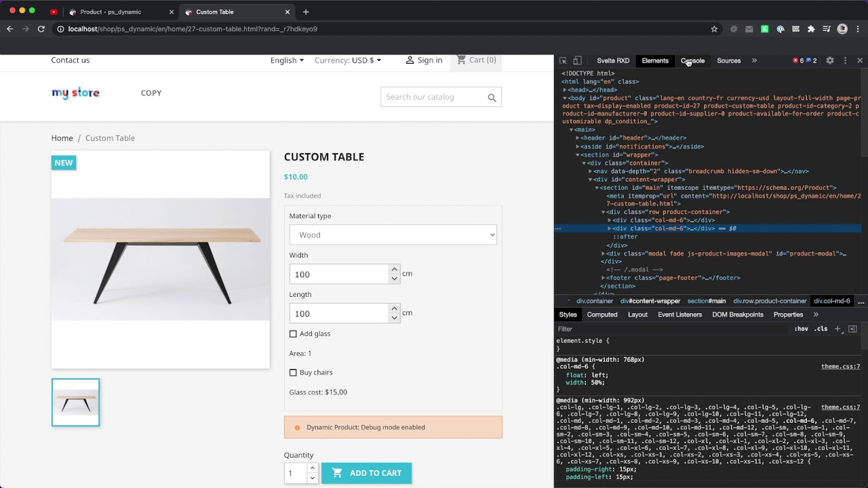Click the site info icon in address bar
Image resolution: width=868 pixels, height=488 pixels.
tap(60, 29)
